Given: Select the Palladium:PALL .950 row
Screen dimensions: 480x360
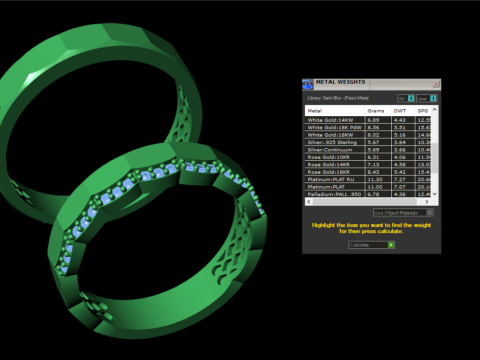Looking at the screenshot, I should [368, 194].
